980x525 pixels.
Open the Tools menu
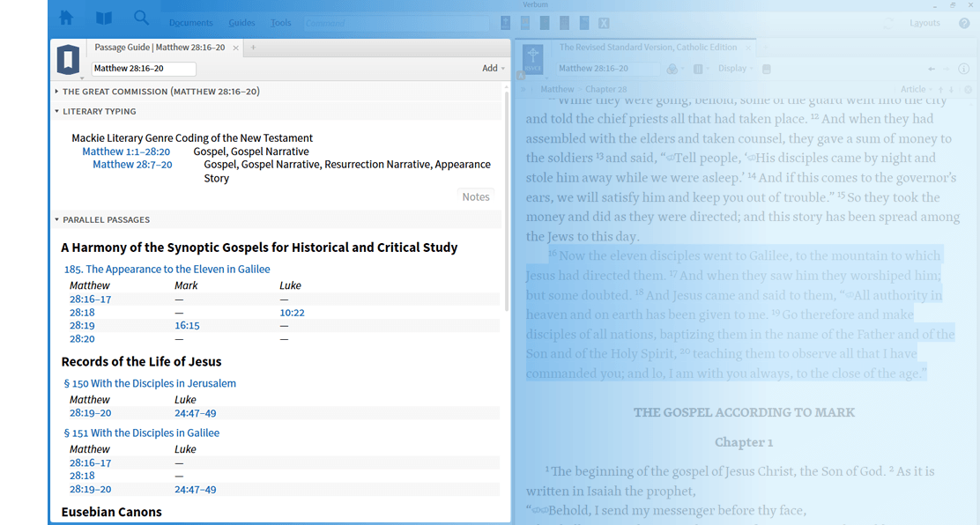click(280, 23)
